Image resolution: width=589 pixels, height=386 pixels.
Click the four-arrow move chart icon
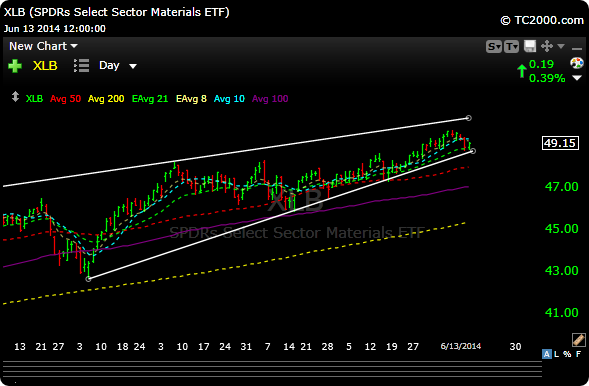coord(547,46)
